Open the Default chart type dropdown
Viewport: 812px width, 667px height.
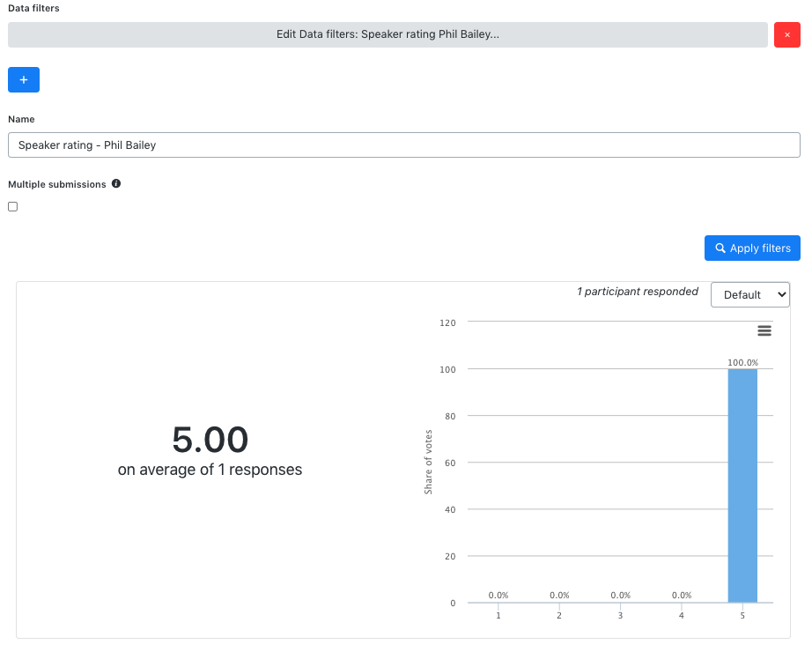[x=749, y=295]
